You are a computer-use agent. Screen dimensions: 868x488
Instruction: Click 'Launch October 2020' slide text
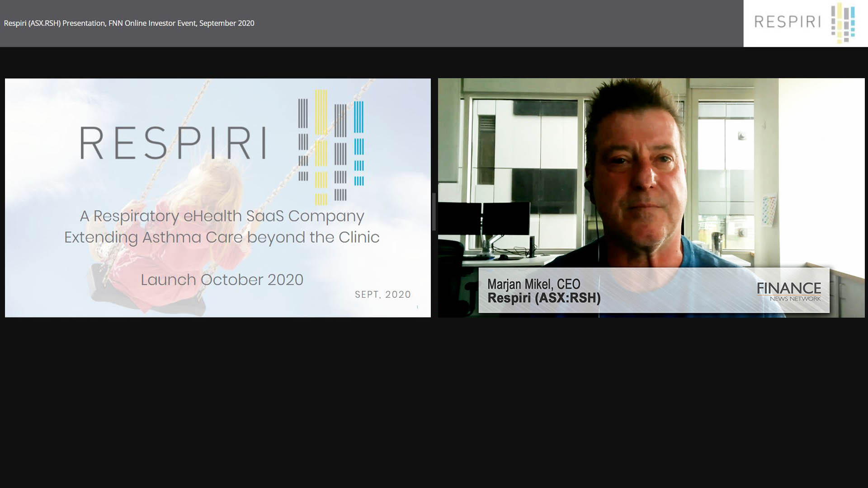pyautogui.click(x=222, y=280)
